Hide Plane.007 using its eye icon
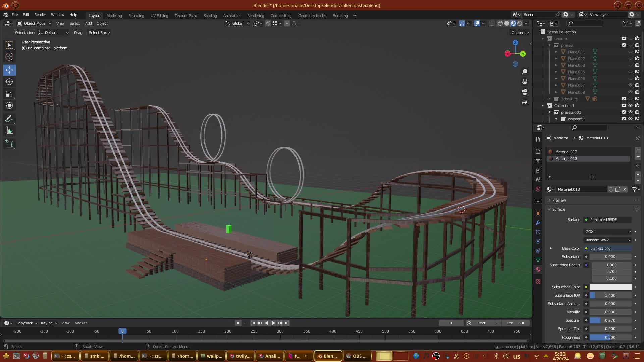 (630, 85)
